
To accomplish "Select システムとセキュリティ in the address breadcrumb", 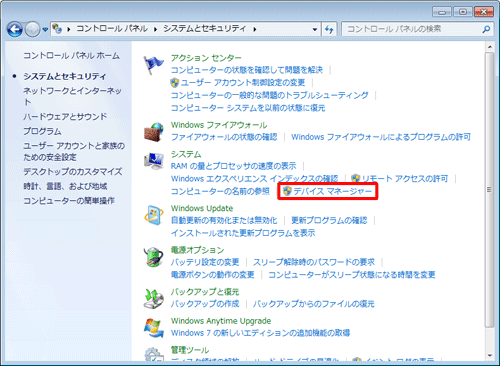I will (x=204, y=29).
